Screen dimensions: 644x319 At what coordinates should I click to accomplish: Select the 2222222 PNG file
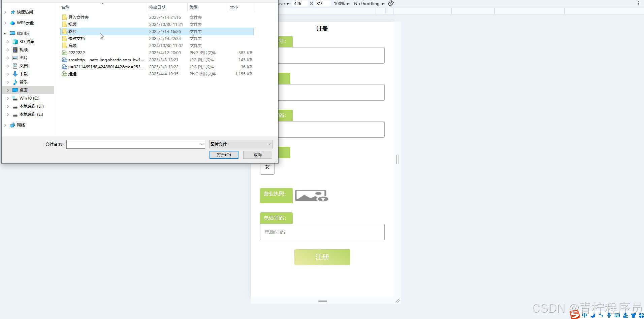click(x=76, y=53)
